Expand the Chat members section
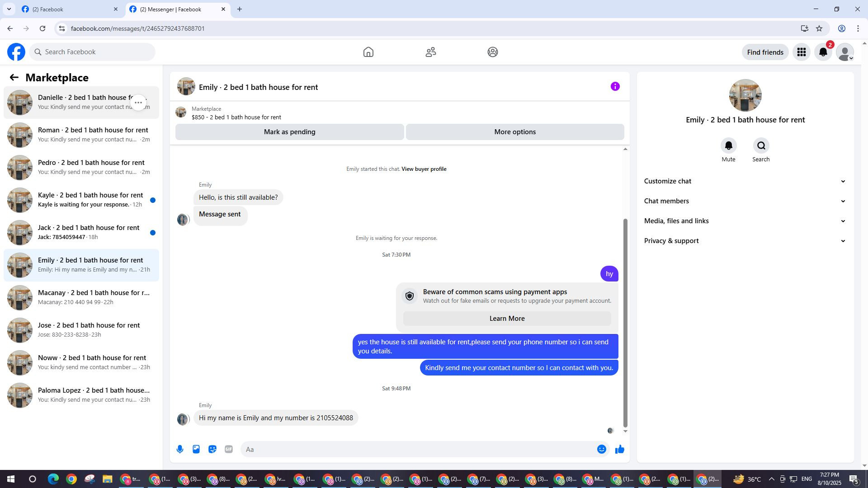 pos(745,201)
